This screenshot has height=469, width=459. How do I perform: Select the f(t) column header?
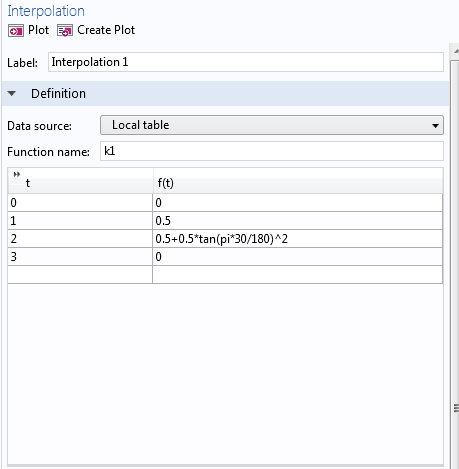[x=298, y=181]
